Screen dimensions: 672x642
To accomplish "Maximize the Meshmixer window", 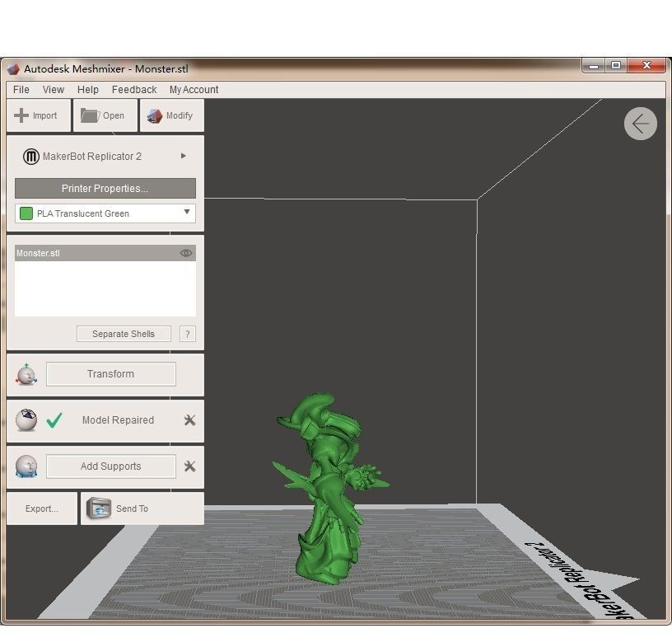I will tap(616, 66).
